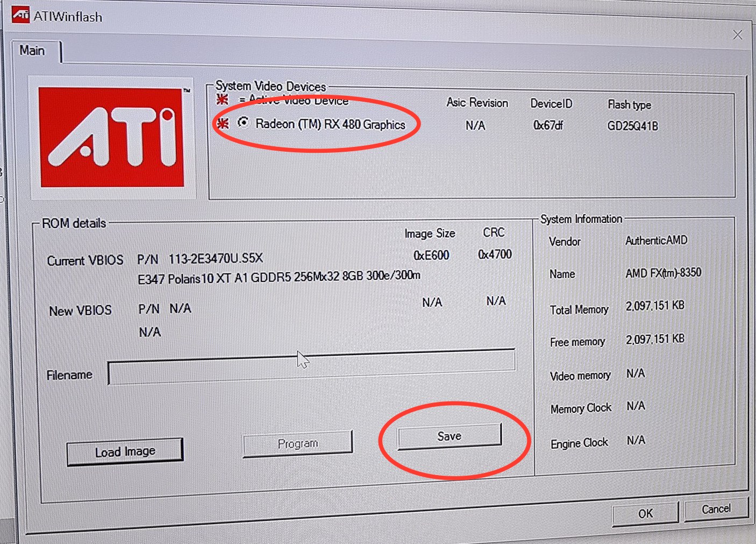
Task: Click the Current VBIOS label
Action: (85, 260)
